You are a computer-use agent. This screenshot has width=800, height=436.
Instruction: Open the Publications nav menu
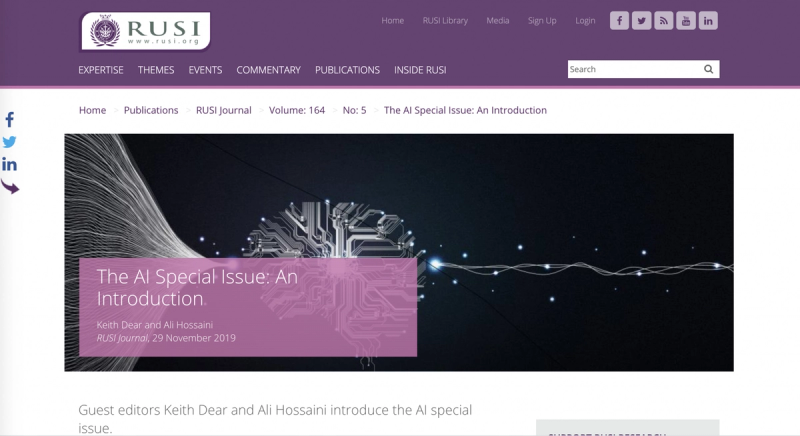pyautogui.click(x=347, y=70)
